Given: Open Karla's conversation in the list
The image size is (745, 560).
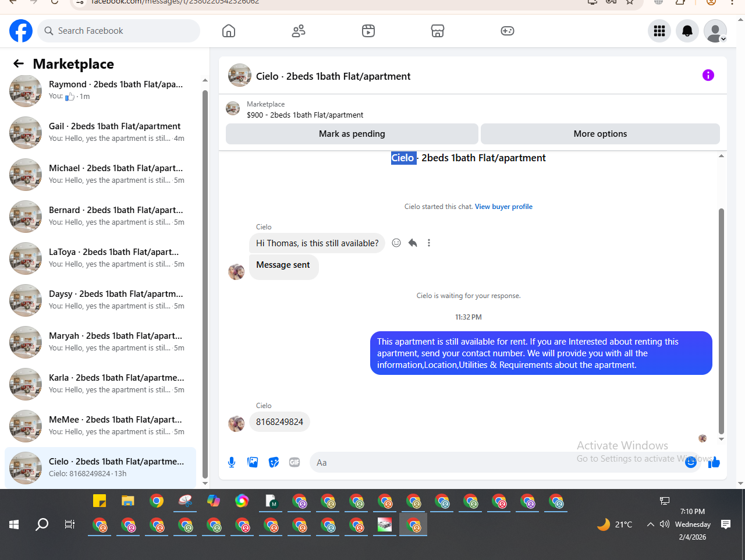Looking at the screenshot, I should click(x=100, y=384).
